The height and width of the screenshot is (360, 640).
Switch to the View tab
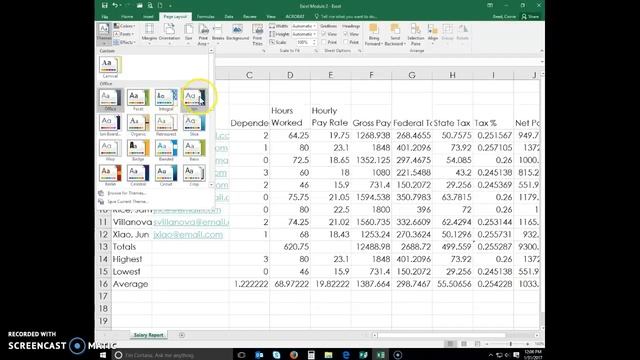click(271, 17)
